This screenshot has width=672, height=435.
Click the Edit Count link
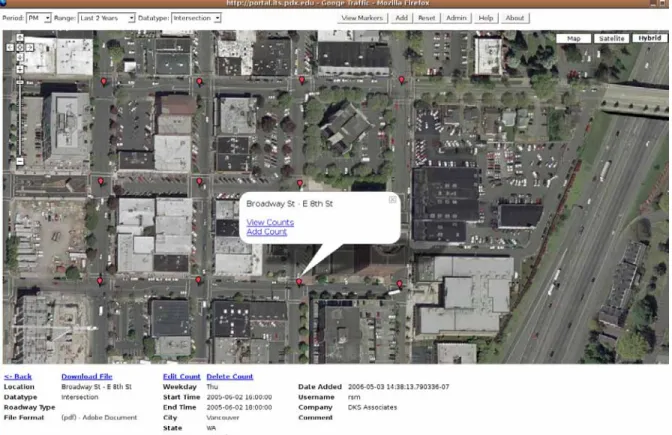[182, 376]
